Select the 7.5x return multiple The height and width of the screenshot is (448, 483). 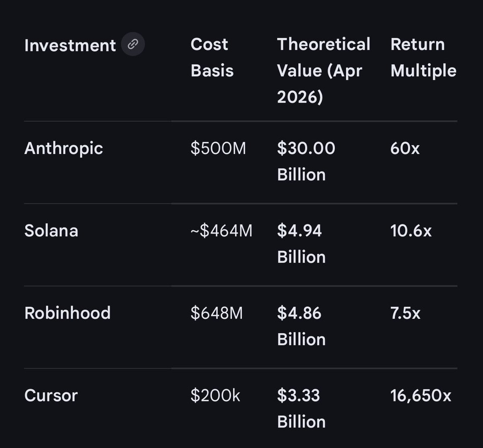405,313
